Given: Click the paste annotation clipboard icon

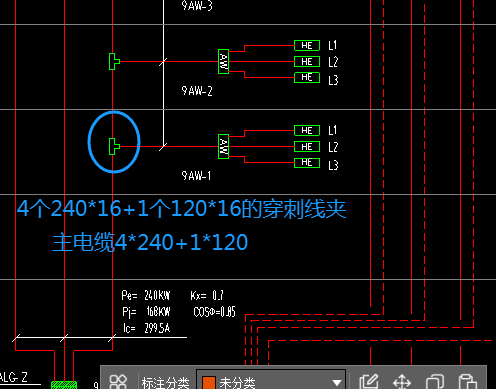Looking at the screenshot, I should point(467,382).
